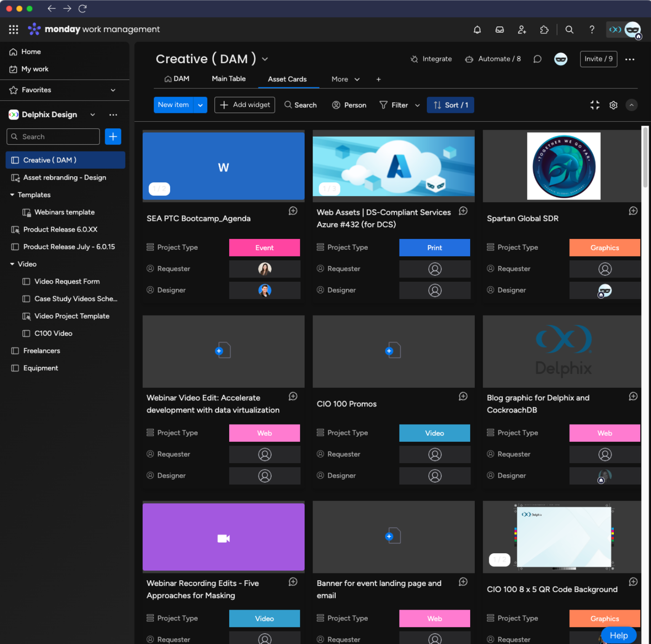
Task: Click the invite members icon in top bar
Action: click(x=522, y=30)
